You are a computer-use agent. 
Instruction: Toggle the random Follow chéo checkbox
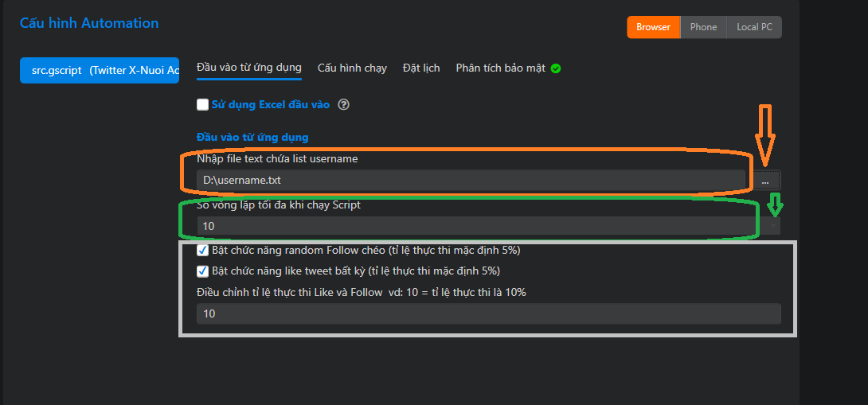pos(203,250)
